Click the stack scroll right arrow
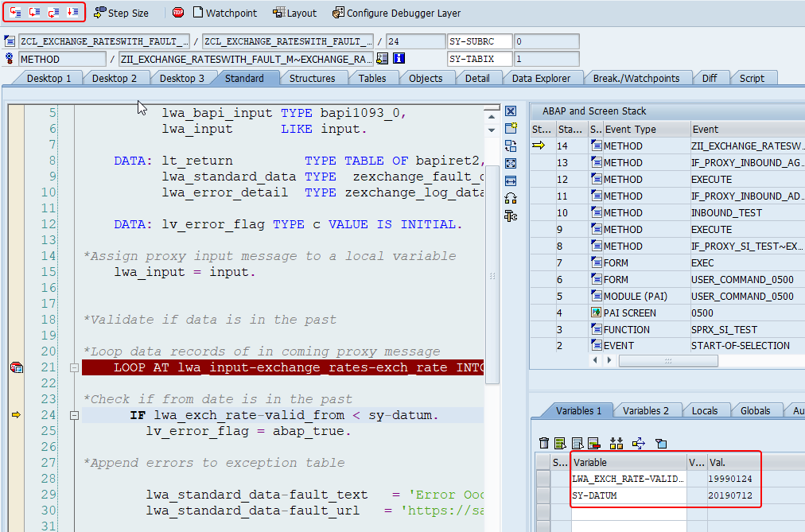The width and height of the screenshot is (805, 532). click(609, 360)
